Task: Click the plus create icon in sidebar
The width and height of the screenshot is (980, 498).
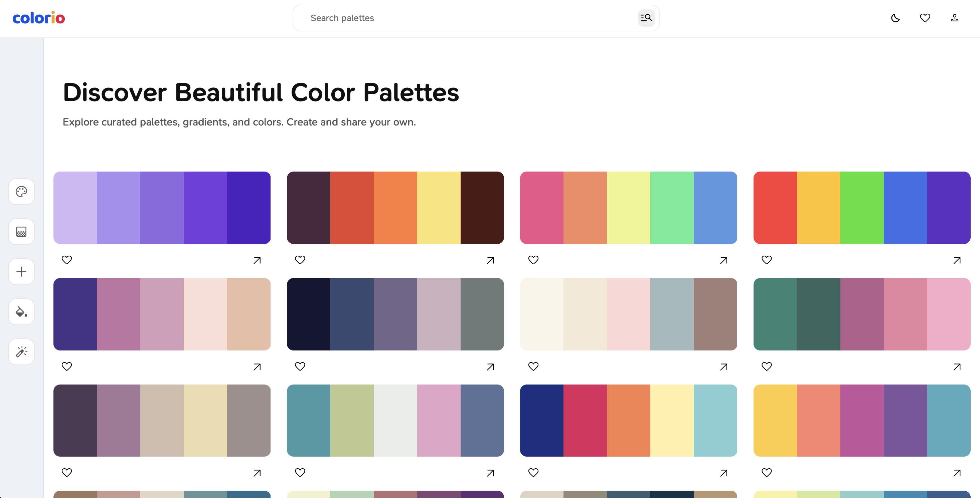Action: pos(21,272)
